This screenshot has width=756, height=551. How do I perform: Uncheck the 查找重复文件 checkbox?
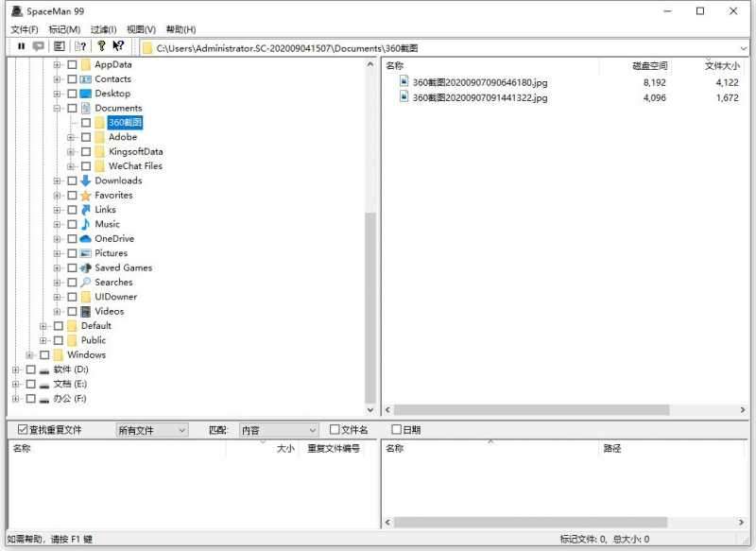coord(24,430)
